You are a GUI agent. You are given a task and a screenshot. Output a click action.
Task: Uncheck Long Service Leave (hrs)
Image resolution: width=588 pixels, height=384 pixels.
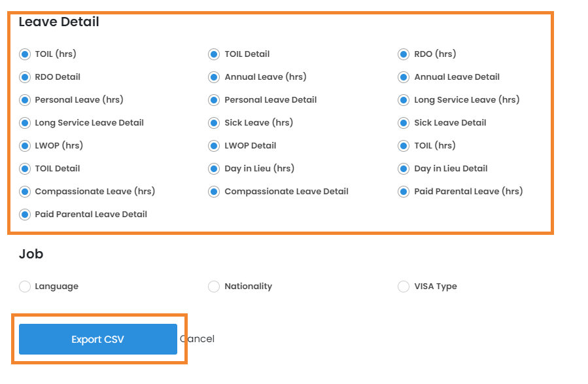tap(404, 100)
